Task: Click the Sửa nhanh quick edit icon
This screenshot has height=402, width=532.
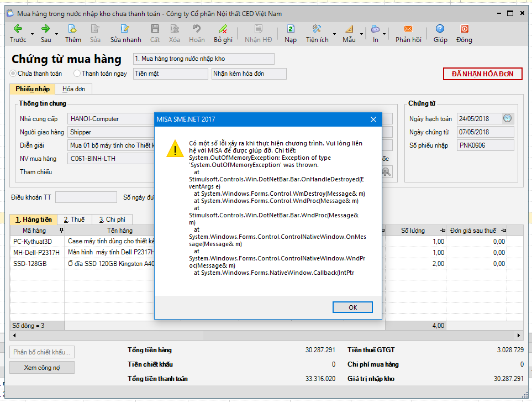Action: 125,29
